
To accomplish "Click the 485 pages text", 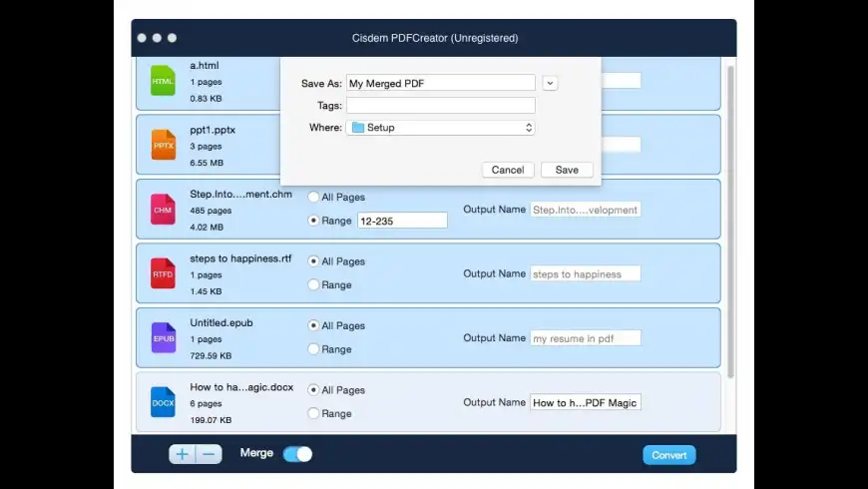I will point(211,211).
